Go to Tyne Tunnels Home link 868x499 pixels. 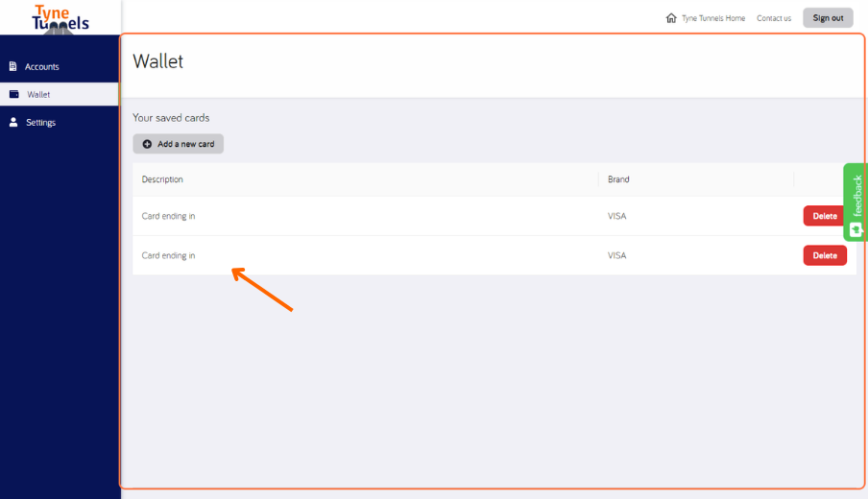click(713, 18)
